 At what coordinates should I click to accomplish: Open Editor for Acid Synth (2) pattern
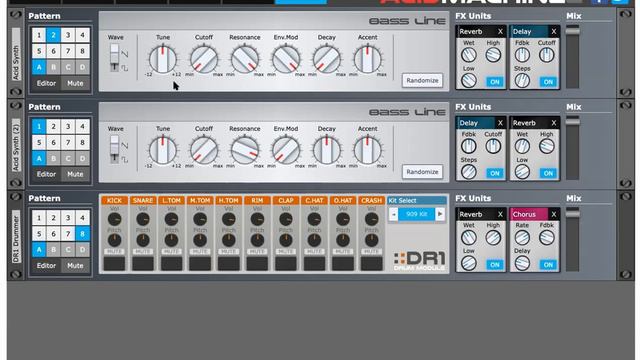pyautogui.click(x=46, y=174)
